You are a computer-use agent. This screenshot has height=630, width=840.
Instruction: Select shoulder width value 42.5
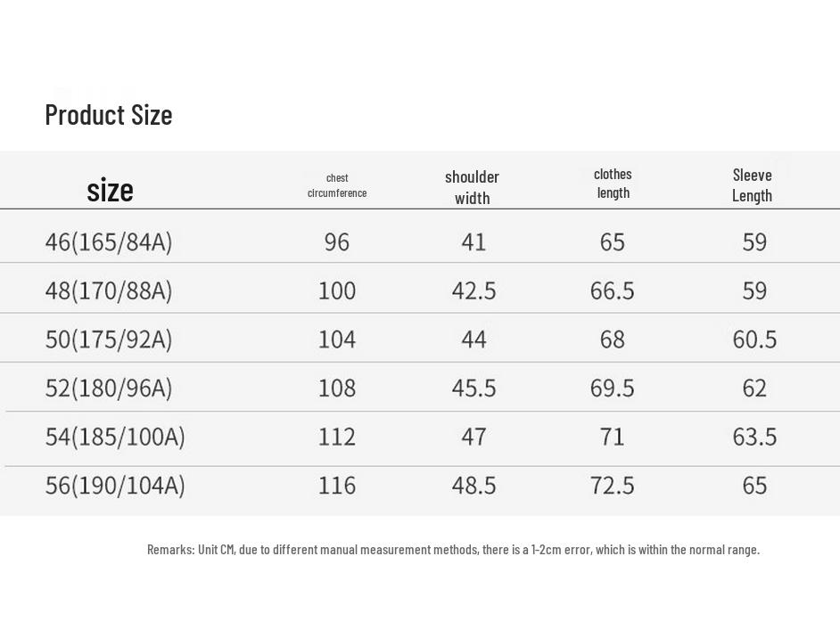pyautogui.click(x=474, y=290)
